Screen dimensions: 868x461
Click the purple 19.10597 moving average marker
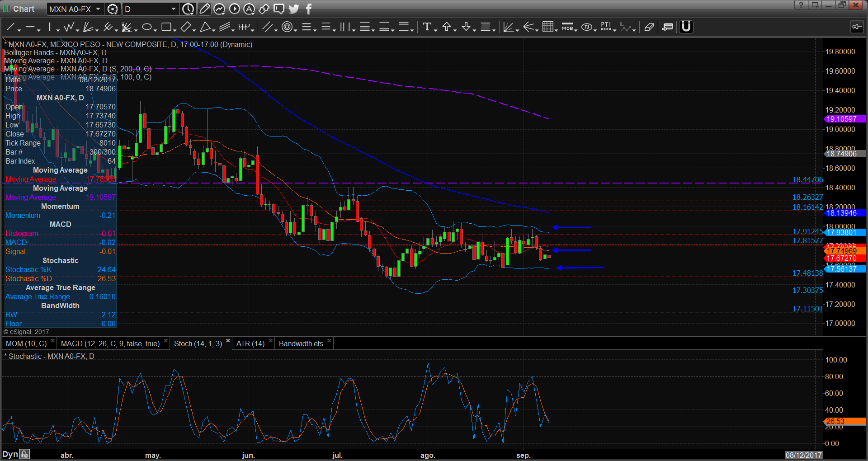pos(844,119)
